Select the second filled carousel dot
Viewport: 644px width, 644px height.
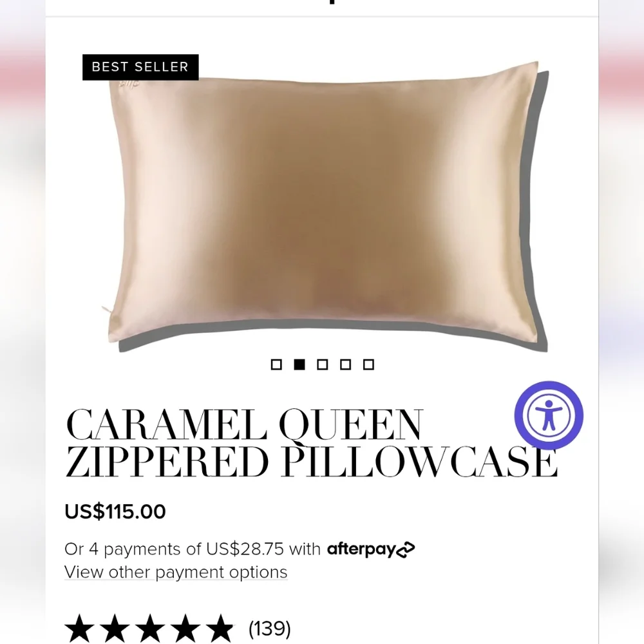tap(299, 365)
